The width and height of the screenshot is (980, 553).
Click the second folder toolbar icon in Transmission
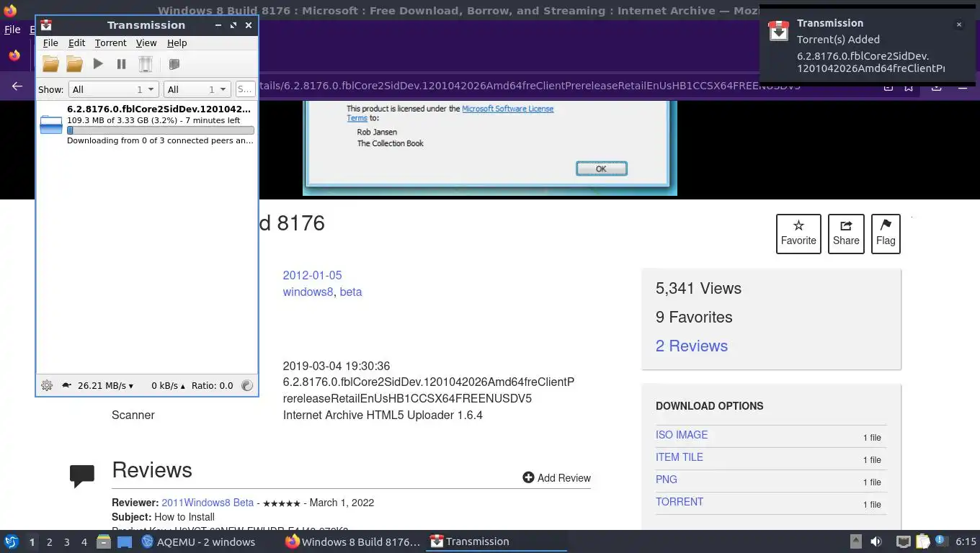coord(74,64)
